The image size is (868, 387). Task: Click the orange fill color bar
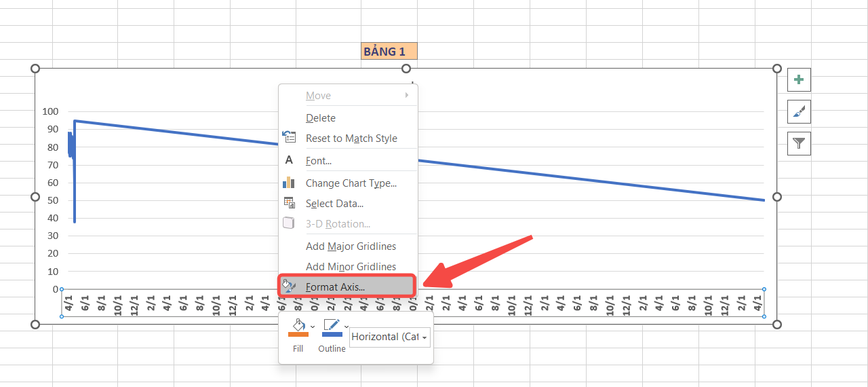click(x=298, y=334)
